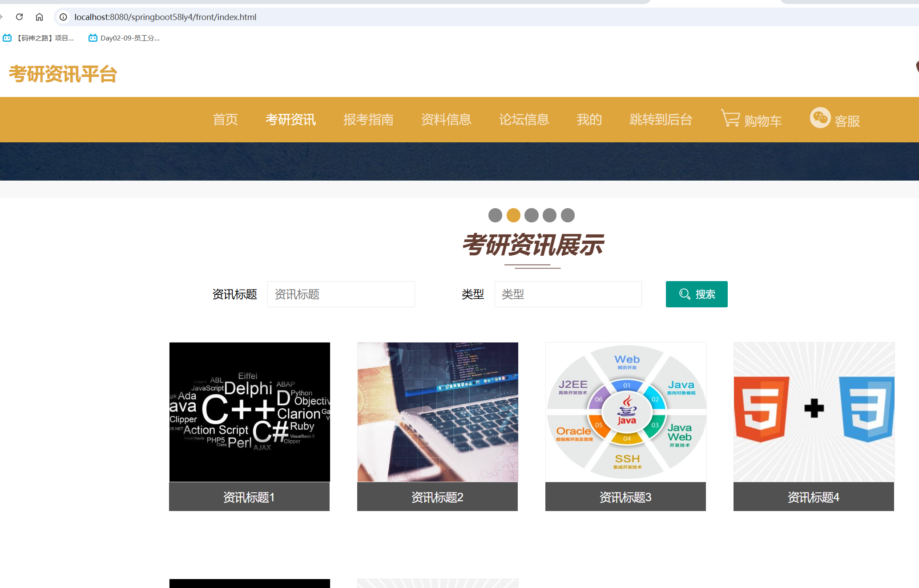The height and width of the screenshot is (588, 919).
Task: Open the Day02-09-员工分 bookmark
Action: pos(125,38)
